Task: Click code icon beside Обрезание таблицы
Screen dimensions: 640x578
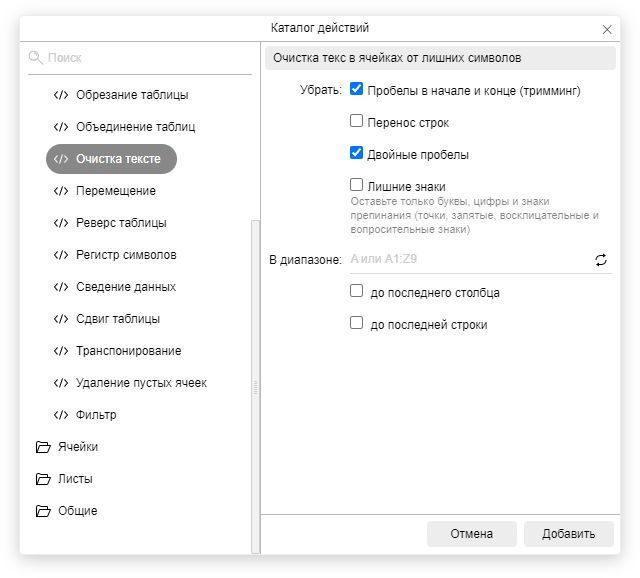Action: point(61,95)
